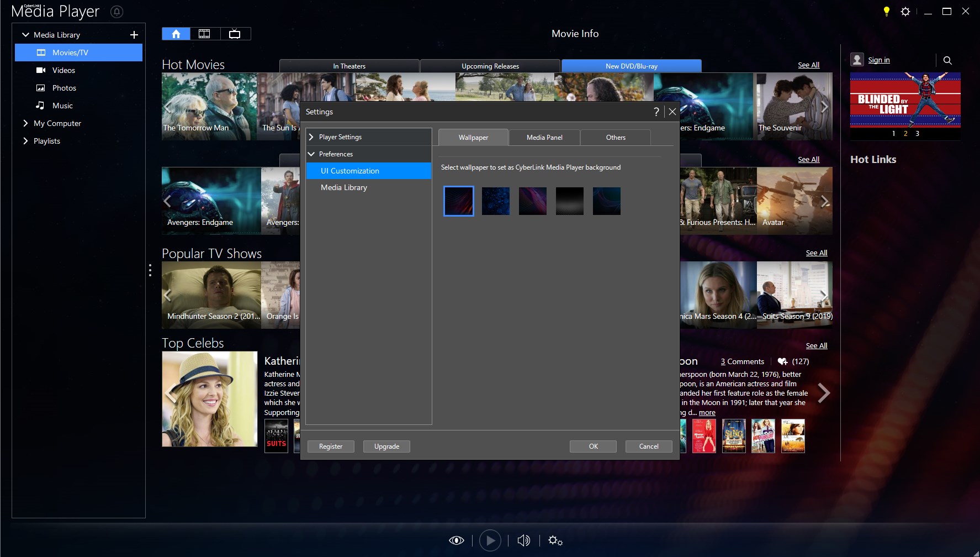Open playback settings via the gear icon
Image resolution: width=980 pixels, height=557 pixels.
click(555, 540)
